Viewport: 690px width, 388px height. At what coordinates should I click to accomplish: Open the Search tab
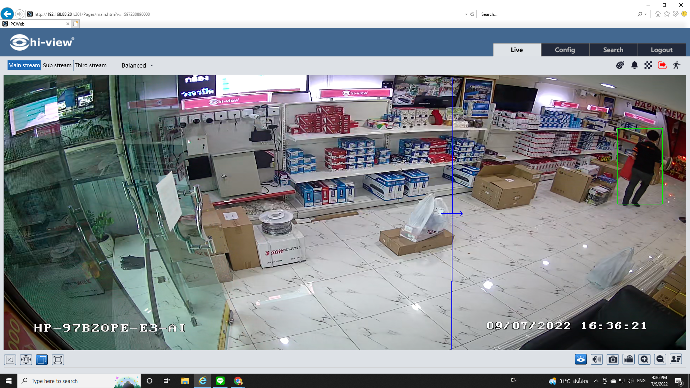(613, 50)
